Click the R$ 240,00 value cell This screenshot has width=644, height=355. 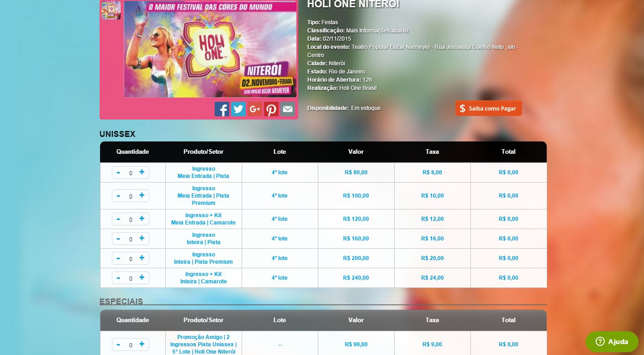[x=356, y=278]
